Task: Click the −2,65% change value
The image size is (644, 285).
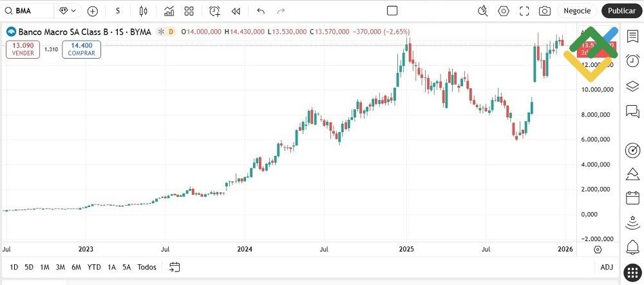Action: pos(396,32)
